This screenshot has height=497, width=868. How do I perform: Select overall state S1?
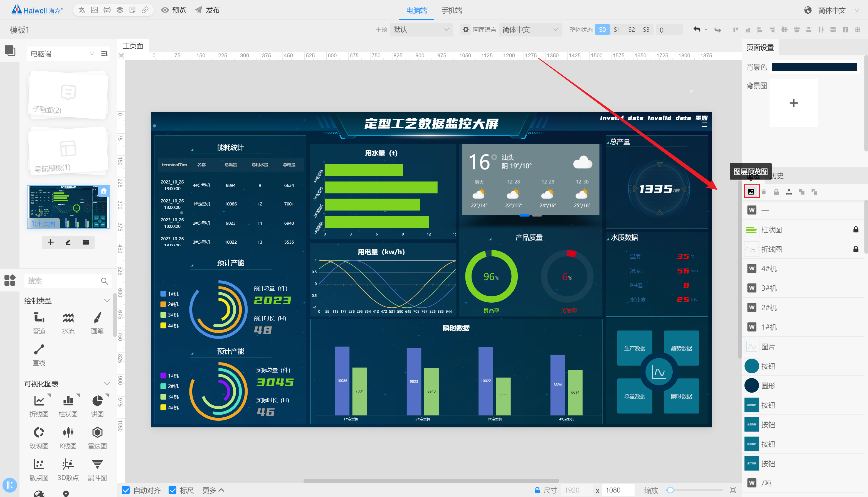617,30
